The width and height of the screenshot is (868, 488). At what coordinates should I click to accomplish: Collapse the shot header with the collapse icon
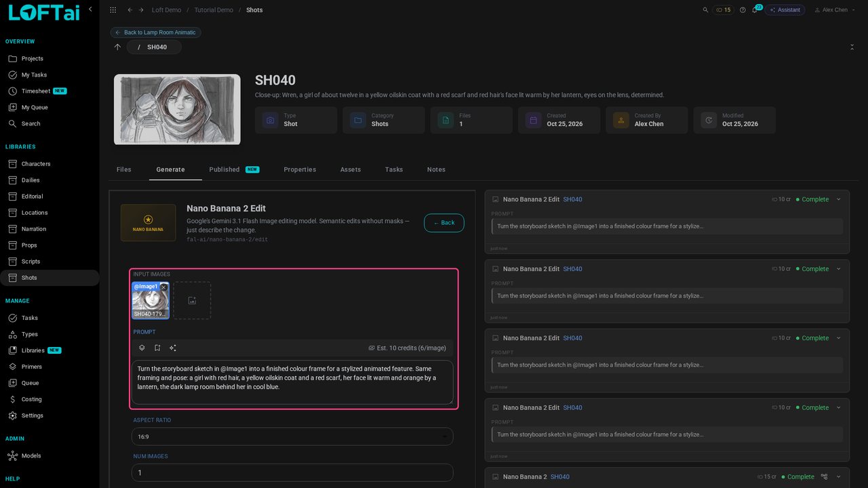click(852, 47)
